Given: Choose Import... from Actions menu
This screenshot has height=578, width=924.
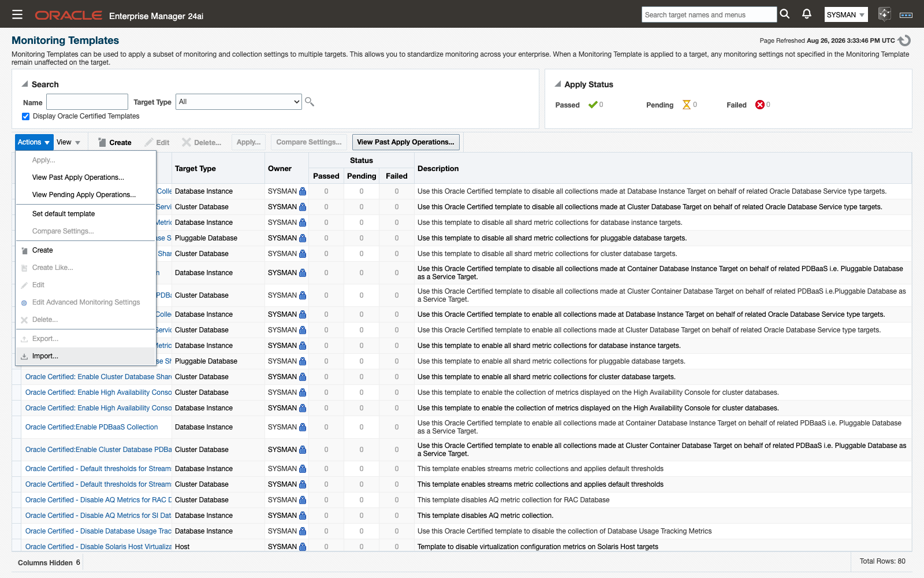Looking at the screenshot, I should point(85,356).
